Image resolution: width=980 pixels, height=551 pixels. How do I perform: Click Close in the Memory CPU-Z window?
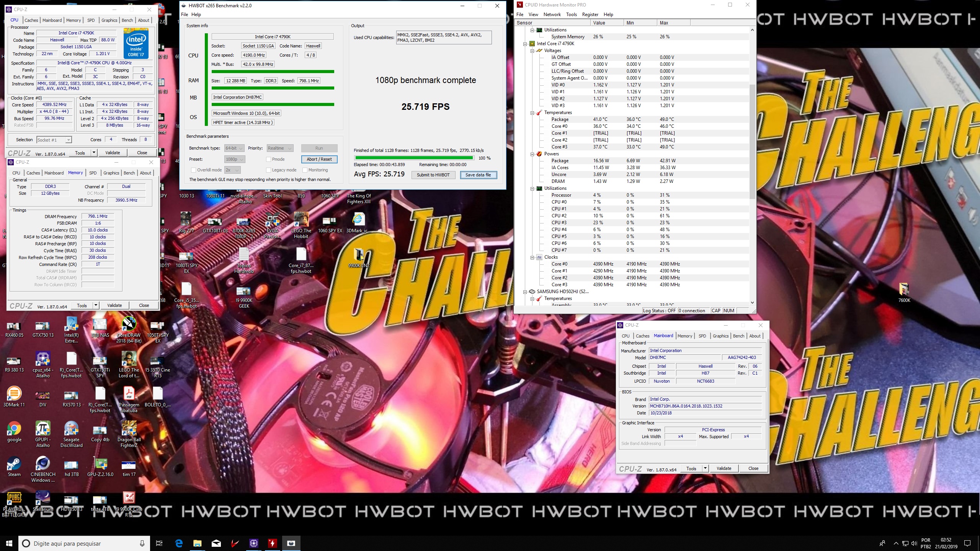[144, 305]
